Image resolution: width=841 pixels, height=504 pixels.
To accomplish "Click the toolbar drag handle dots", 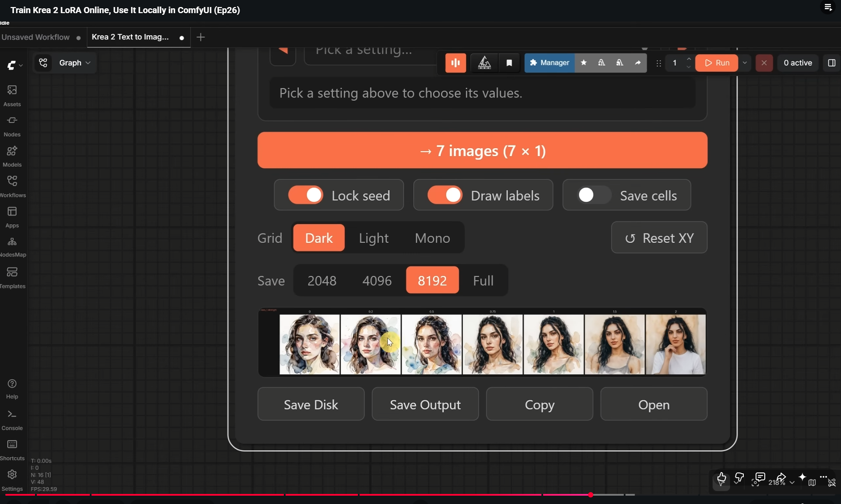I will point(658,63).
